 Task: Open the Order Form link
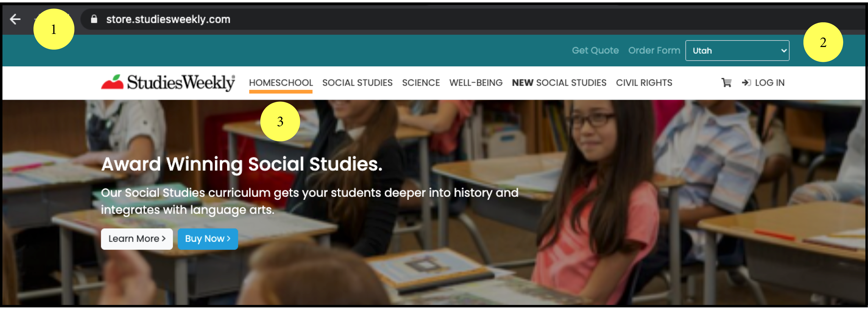point(654,51)
